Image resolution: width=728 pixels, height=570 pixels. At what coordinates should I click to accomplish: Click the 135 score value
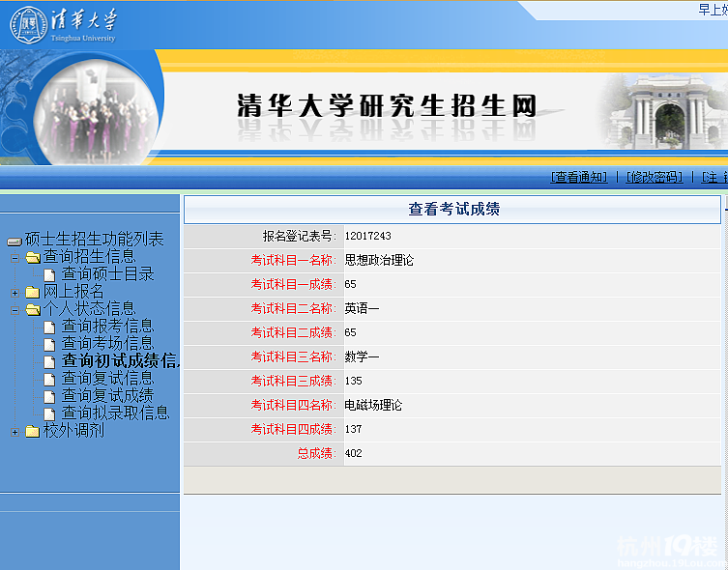point(353,381)
